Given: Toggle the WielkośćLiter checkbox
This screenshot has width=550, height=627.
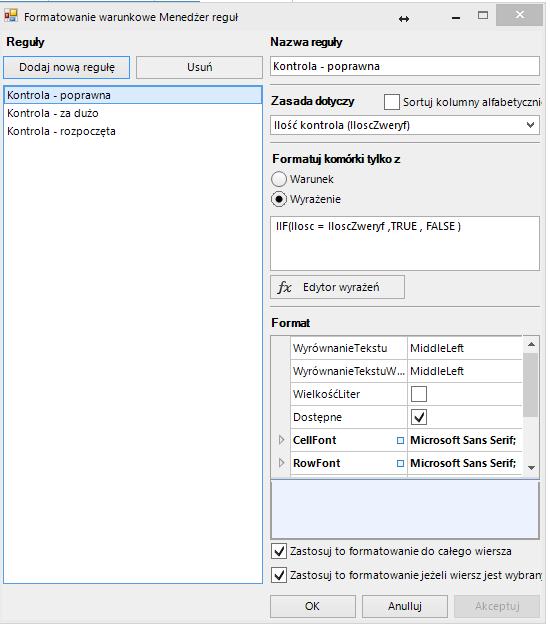Looking at the screenshot, I should [419, 394].
